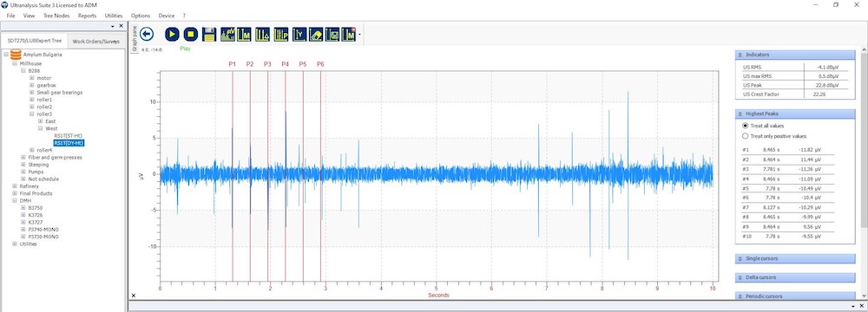Select the Treat all values radio button
868x312 pixels.
click(x=745, y=126)
